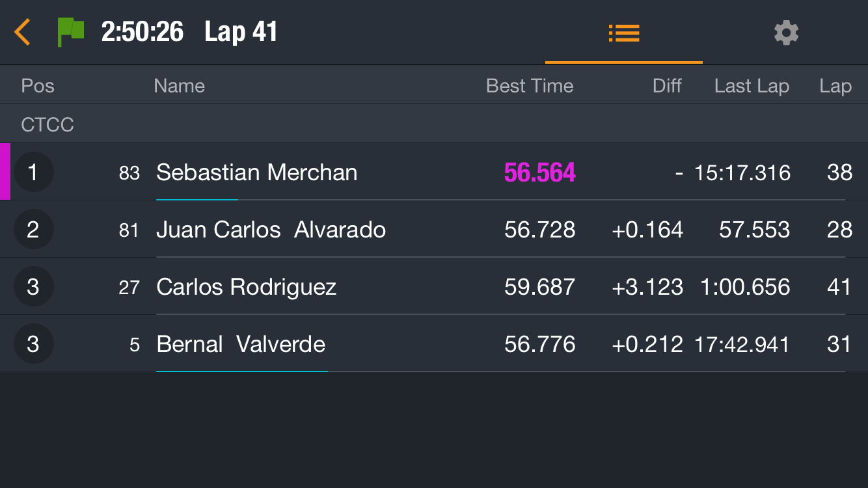Screen dimensions: 868x488
Task: Open Juan Carlos Alvarado row
Action: click(x=434, y=229)
